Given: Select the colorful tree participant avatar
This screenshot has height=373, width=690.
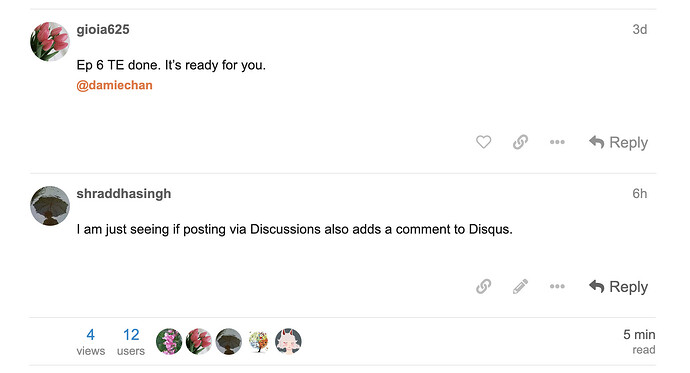Looking at the screenshot, I should click(258, 341).
